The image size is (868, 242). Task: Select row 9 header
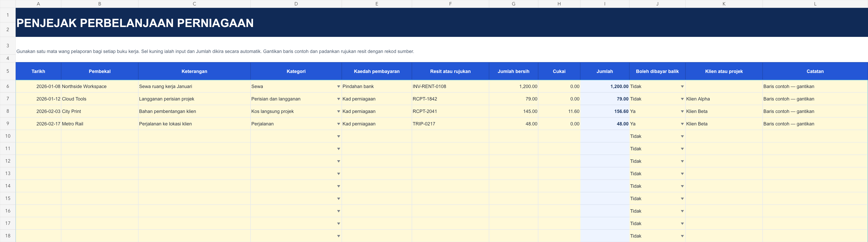[8, 124]
